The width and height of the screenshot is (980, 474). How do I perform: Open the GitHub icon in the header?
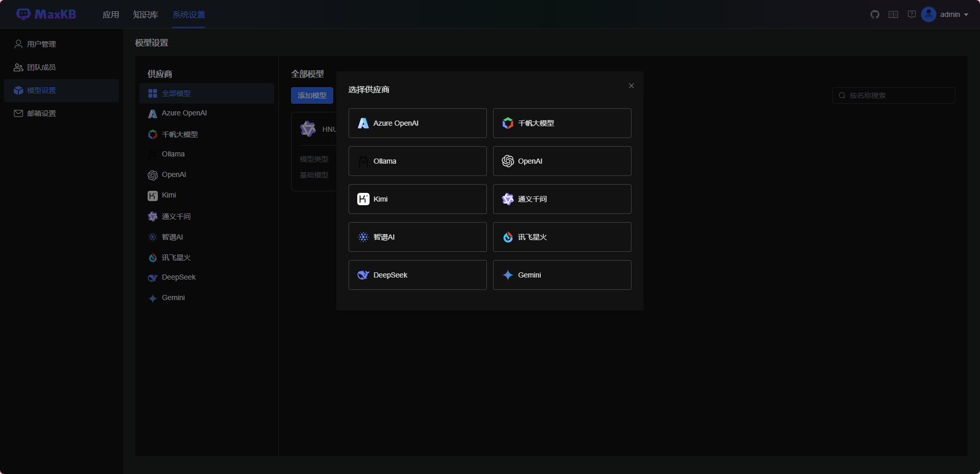tap(875, 14)
